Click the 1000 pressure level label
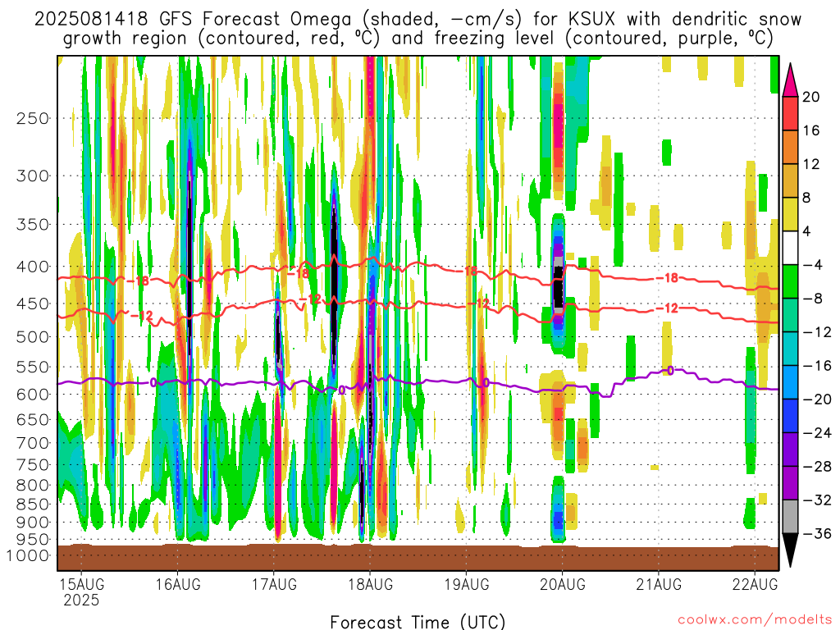This screenshot has width=840, height=630. [x=28, y=555]
